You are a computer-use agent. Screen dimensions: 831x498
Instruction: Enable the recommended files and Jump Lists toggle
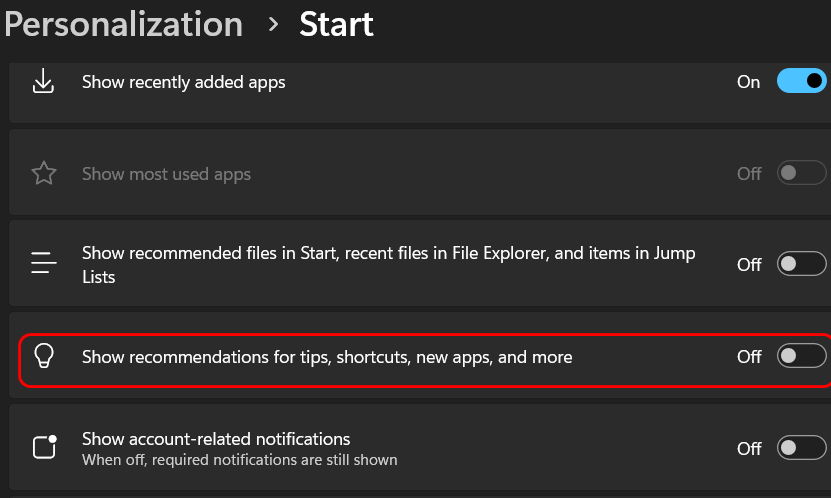[801, 264]
